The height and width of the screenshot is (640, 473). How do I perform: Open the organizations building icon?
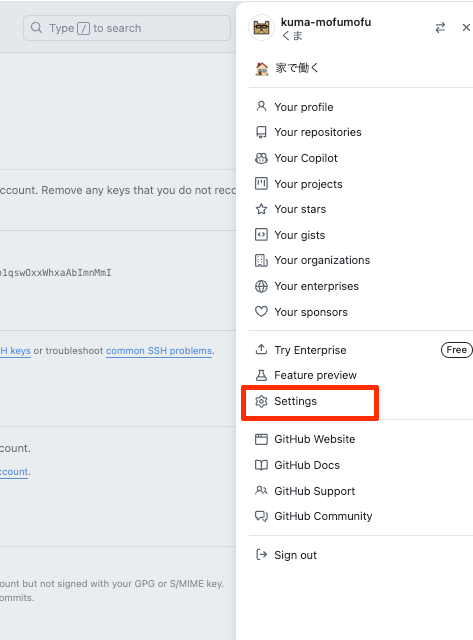point(261,260)
